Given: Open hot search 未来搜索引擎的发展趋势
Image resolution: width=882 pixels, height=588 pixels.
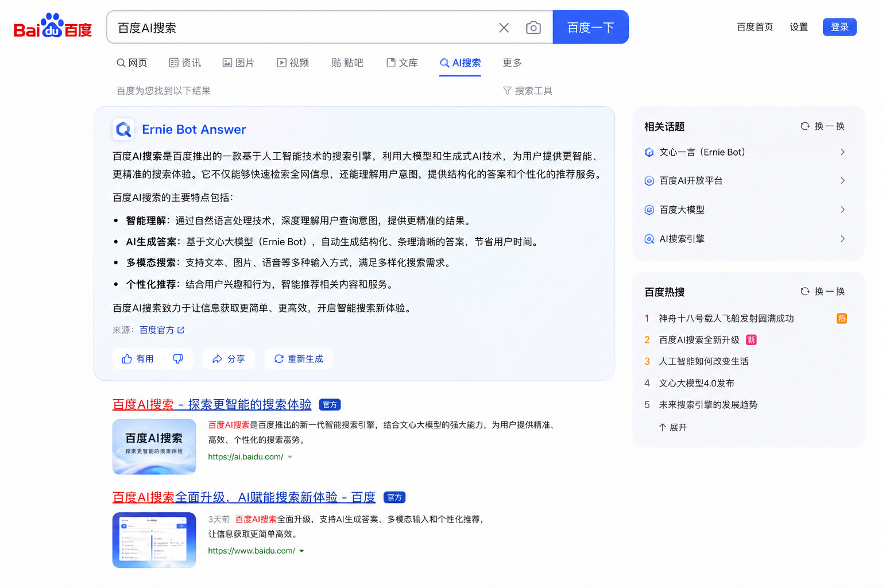Looking at the screenshot, I should point(708,405).
